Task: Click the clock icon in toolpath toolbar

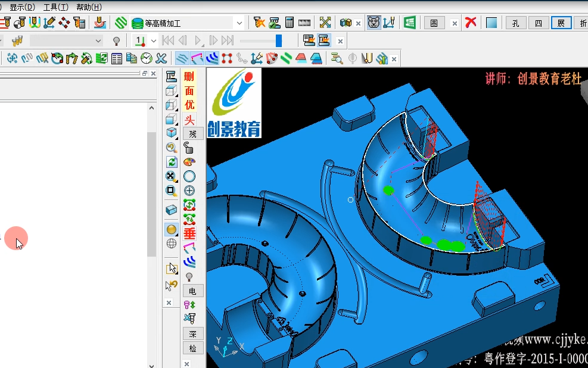Action: (146, 58)
